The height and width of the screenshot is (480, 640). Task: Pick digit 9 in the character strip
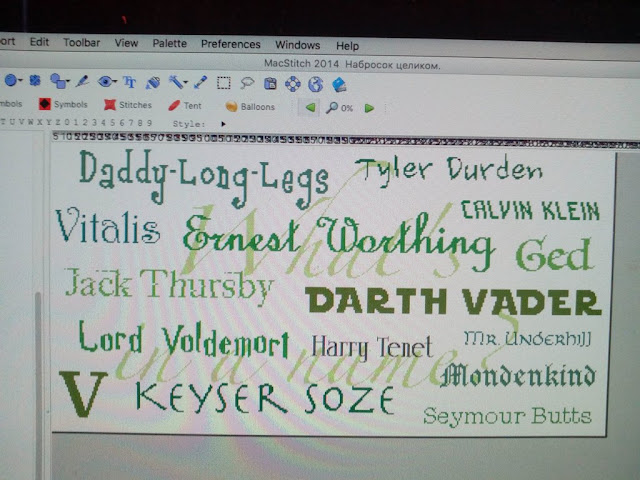[150, 122]
